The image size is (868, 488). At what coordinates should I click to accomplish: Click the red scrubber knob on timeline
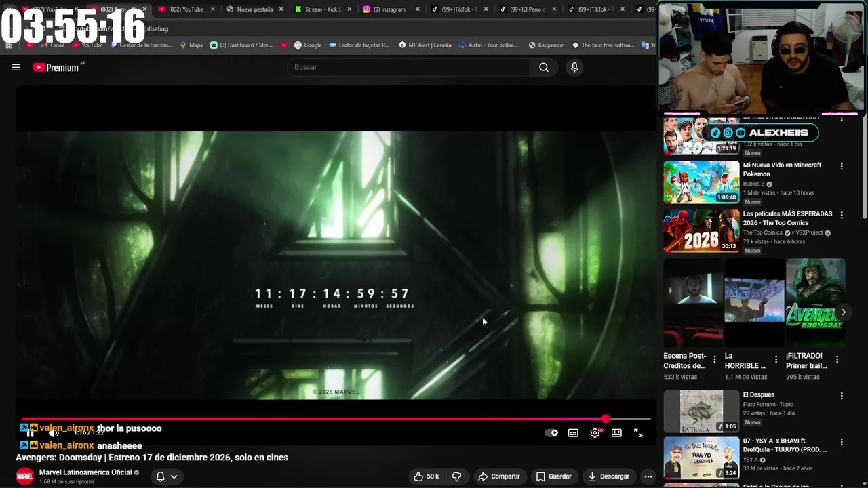click(x=606, y=419)
